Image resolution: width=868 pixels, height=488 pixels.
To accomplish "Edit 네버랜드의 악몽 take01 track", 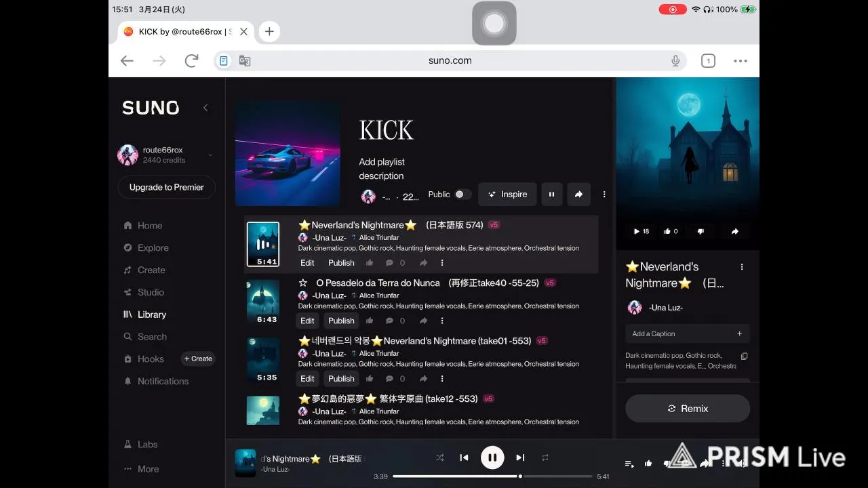I will (307, 379).
